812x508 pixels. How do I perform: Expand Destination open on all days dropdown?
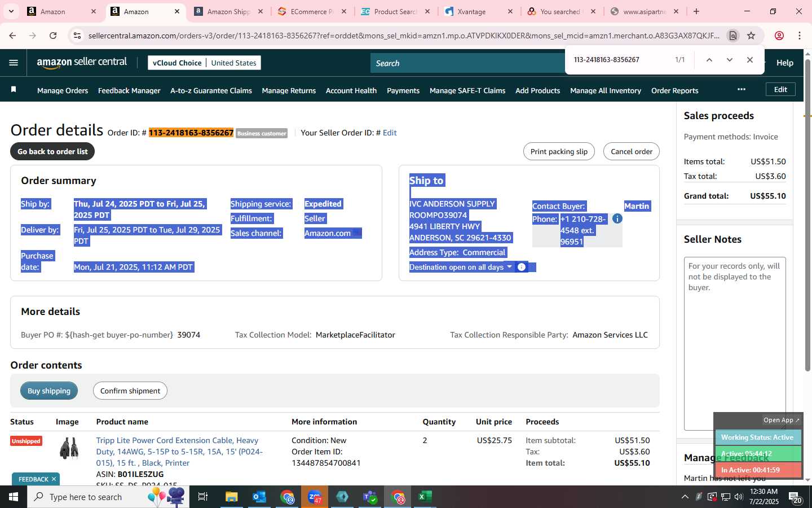[x=509, y=266]
